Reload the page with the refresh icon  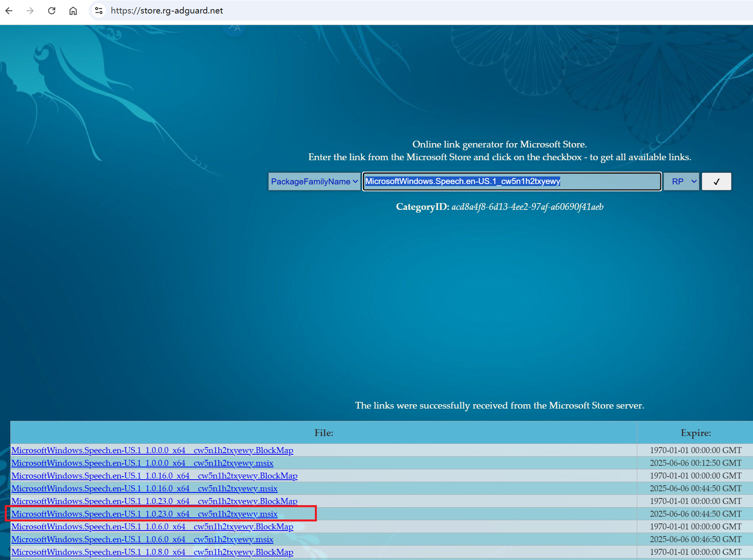click(x=52, y=11)
